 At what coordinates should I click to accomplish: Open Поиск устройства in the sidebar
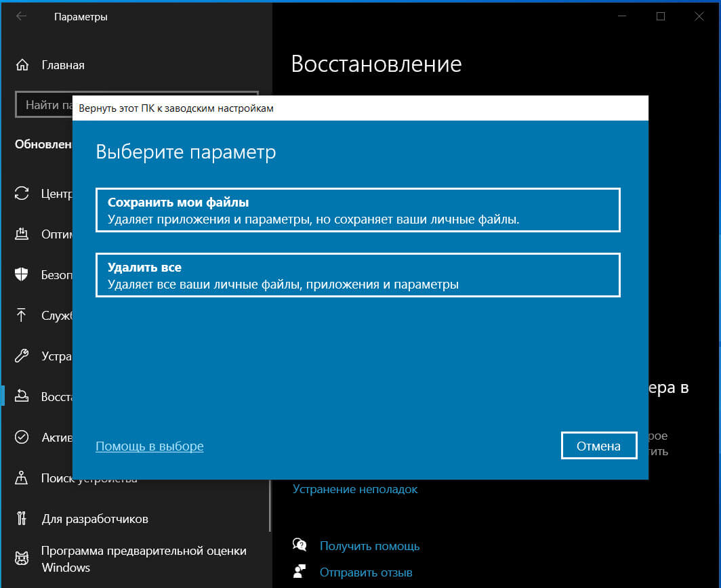88,480
